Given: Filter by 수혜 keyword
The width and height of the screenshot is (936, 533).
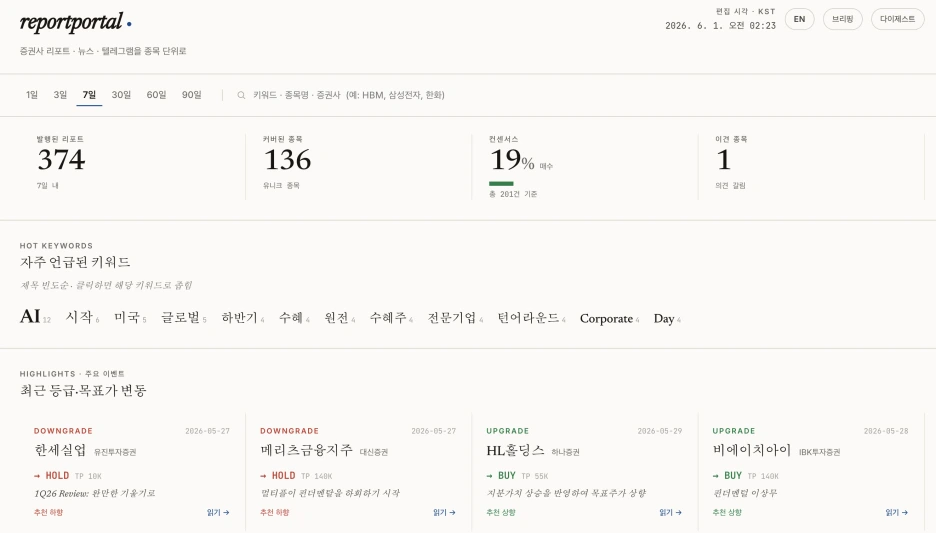Looking at the screenshot, I should 294,318.
